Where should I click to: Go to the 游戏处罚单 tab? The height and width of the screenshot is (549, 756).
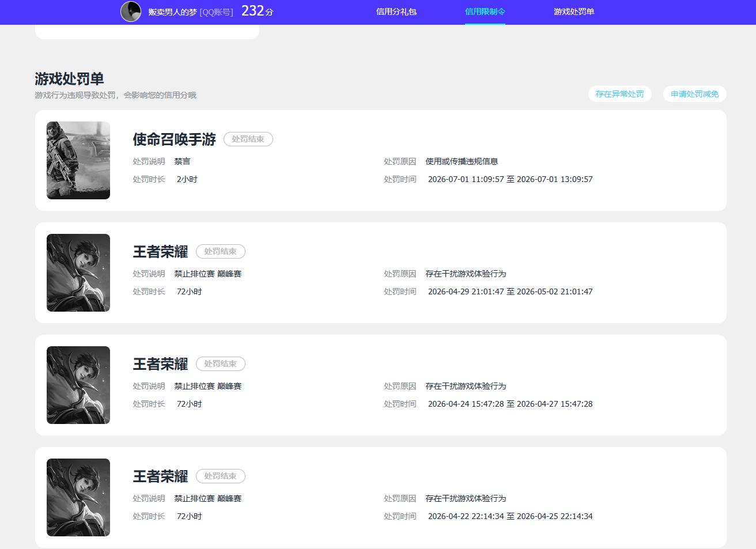tap(574, 12)
